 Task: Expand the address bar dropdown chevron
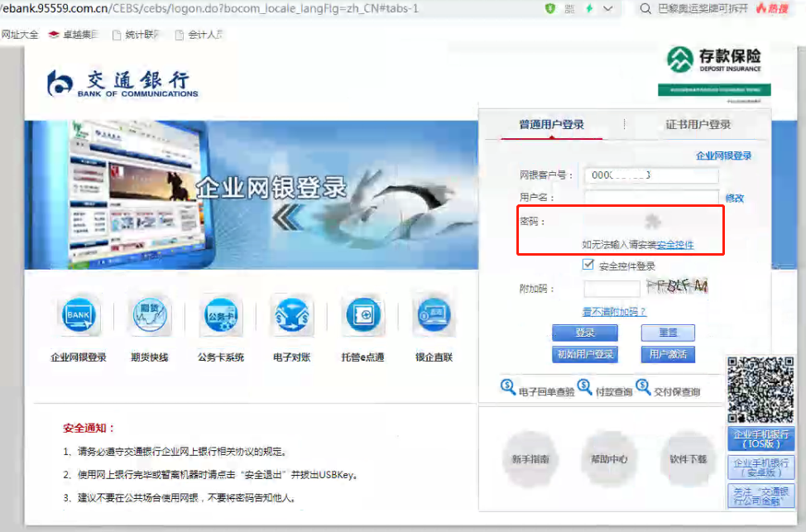click(609, 8)
